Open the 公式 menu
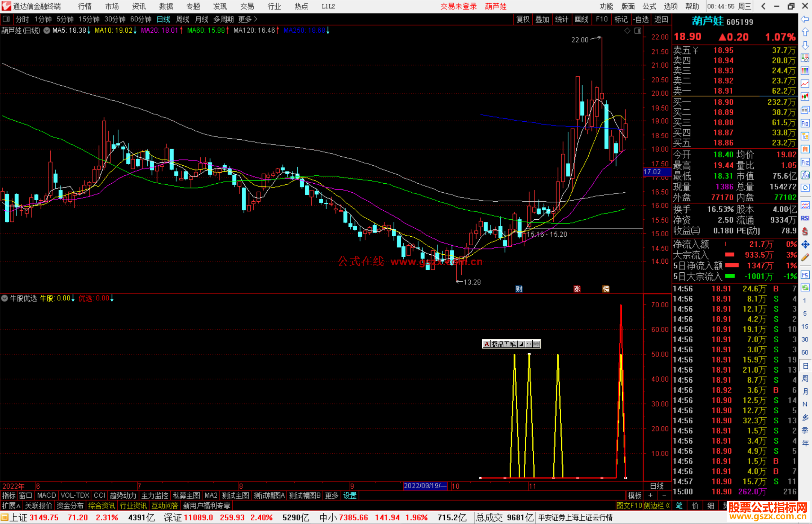 tap(649, 6)
